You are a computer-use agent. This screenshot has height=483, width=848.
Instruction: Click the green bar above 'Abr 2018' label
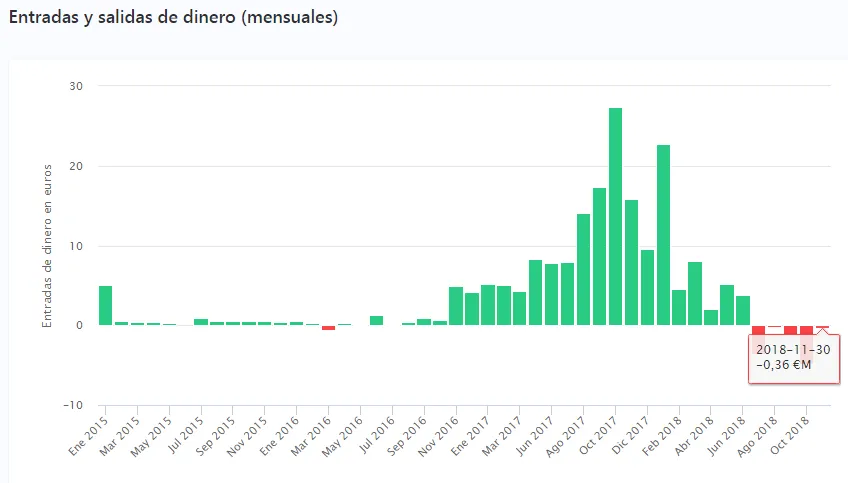(711, 317)
